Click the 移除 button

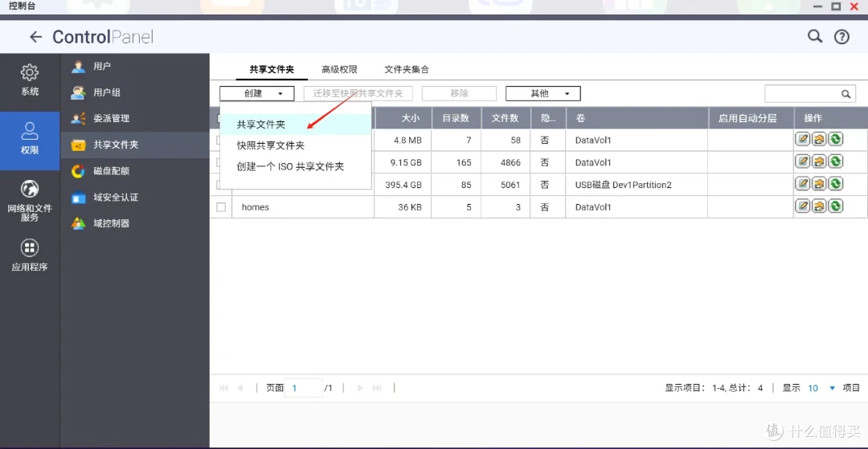pyautogui.click(x=459, y=93)
